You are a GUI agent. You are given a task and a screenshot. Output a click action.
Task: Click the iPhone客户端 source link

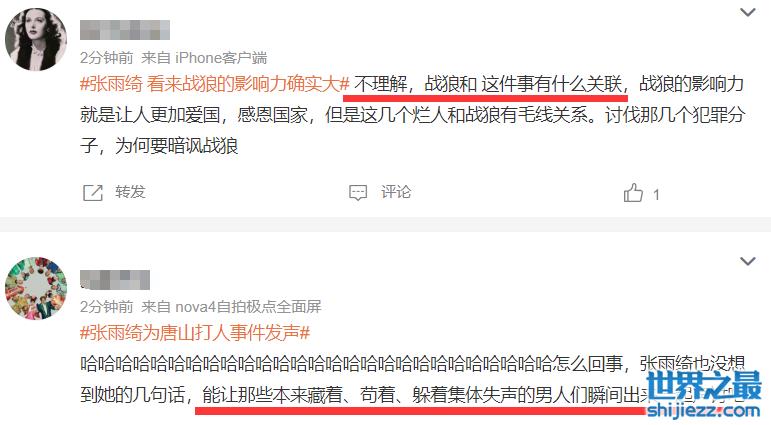tap(221, 58)
